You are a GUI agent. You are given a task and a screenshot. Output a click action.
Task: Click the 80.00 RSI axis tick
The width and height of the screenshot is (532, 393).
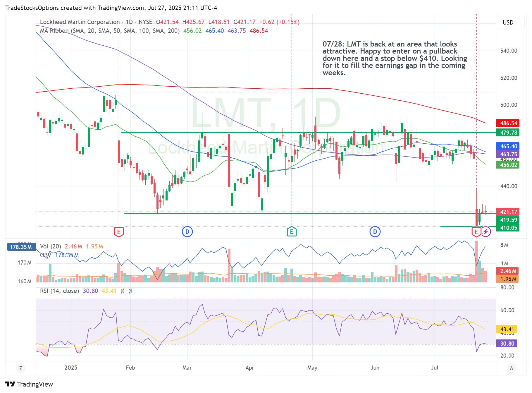[507, 288]
